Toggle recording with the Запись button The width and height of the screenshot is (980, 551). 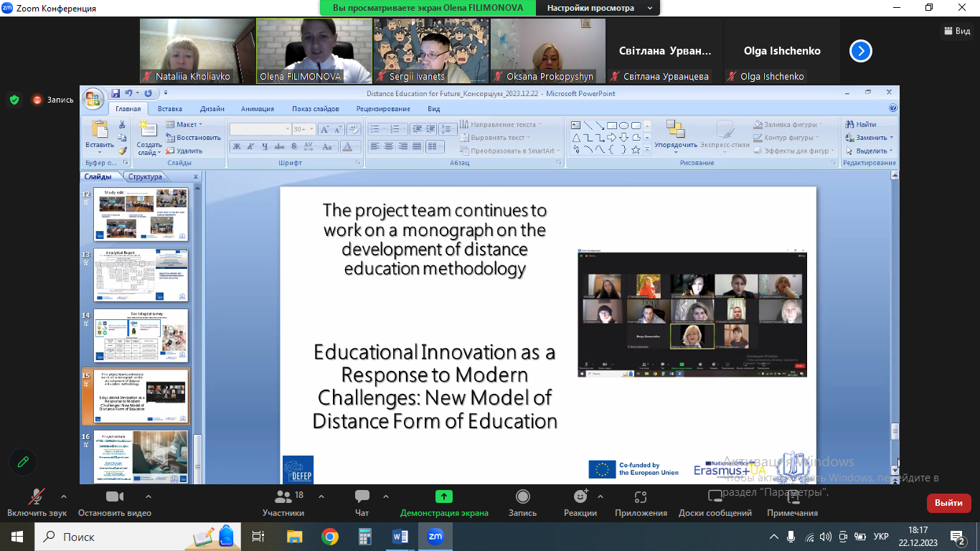pyautogui.click(x=523, y=496)
